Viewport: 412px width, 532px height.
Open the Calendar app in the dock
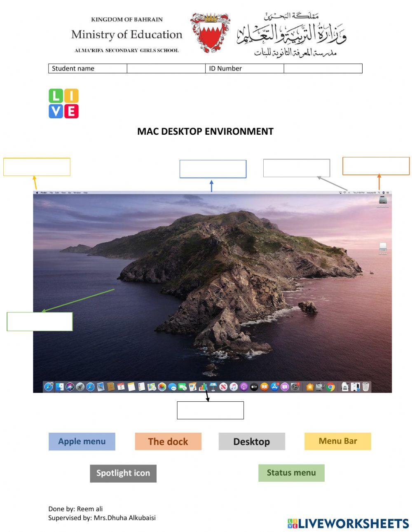tap(121, 387)
